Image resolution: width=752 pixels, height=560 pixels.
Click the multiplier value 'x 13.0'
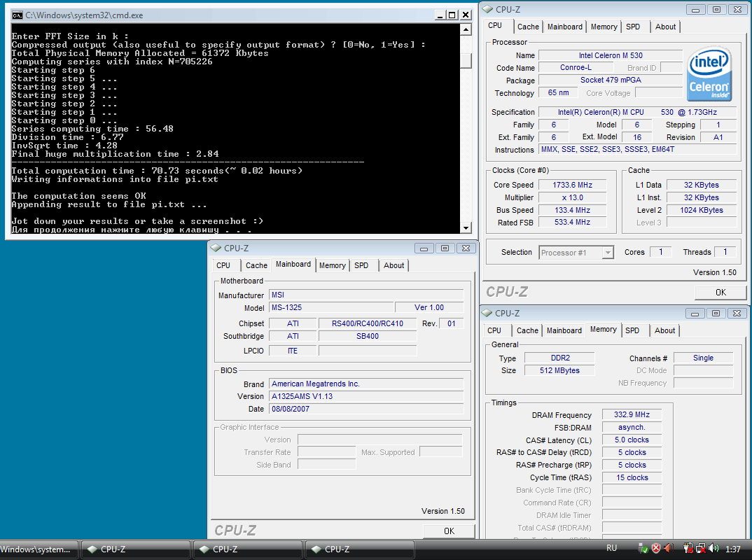tap(572, 197)
